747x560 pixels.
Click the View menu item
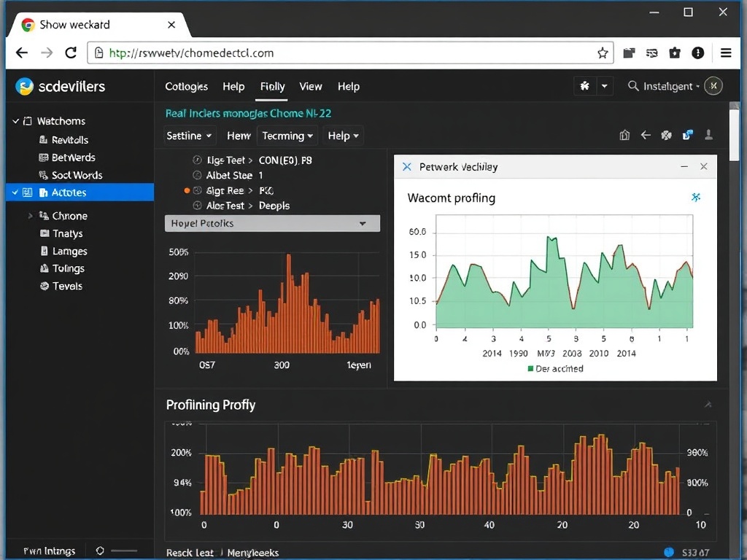[311, 86]
